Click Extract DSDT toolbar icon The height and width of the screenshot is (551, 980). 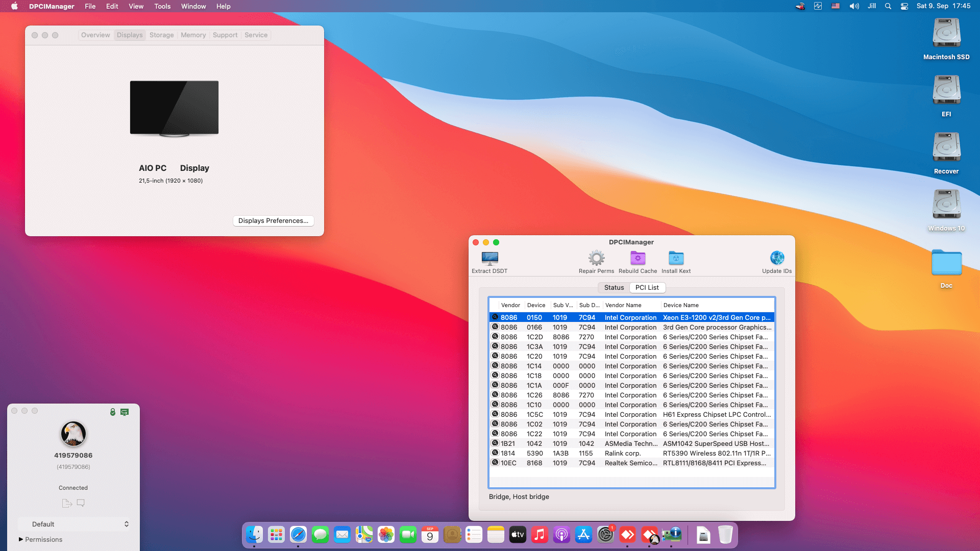[x=489, y=258]
